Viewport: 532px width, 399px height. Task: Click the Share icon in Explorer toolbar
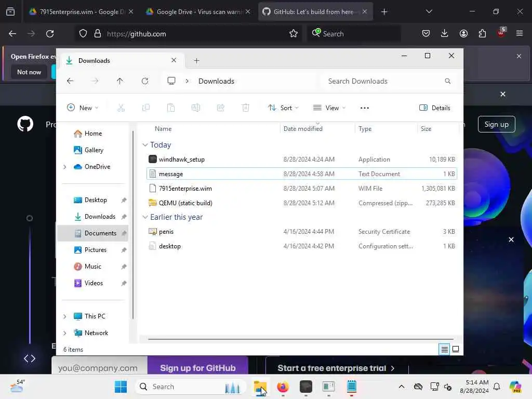coord(220,108)
